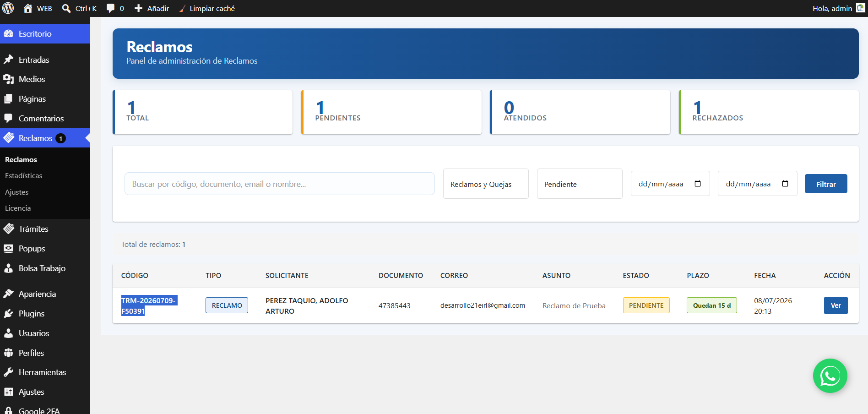Image resolution: width=868 pixels, height=414 pixels.
Task: Click document number 47385443
Action: click(x=395, y=305)
